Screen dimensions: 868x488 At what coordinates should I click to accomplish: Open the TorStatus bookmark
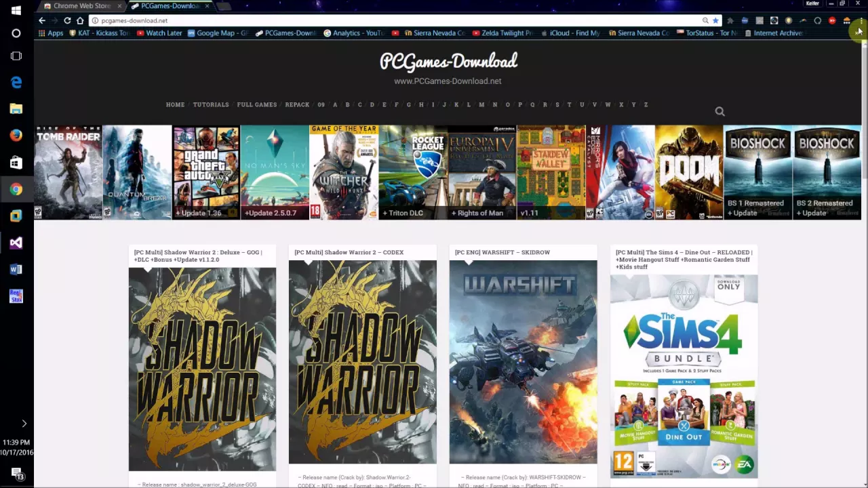point(707,33)
